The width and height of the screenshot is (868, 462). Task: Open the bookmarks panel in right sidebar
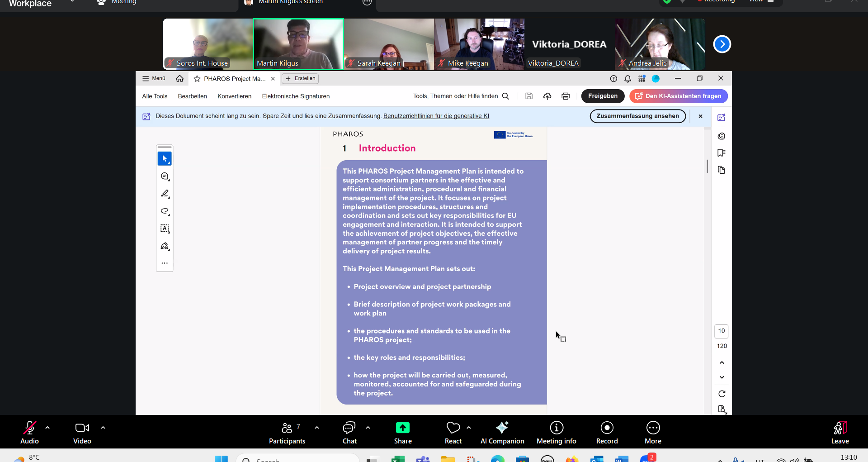click(722, 153)
